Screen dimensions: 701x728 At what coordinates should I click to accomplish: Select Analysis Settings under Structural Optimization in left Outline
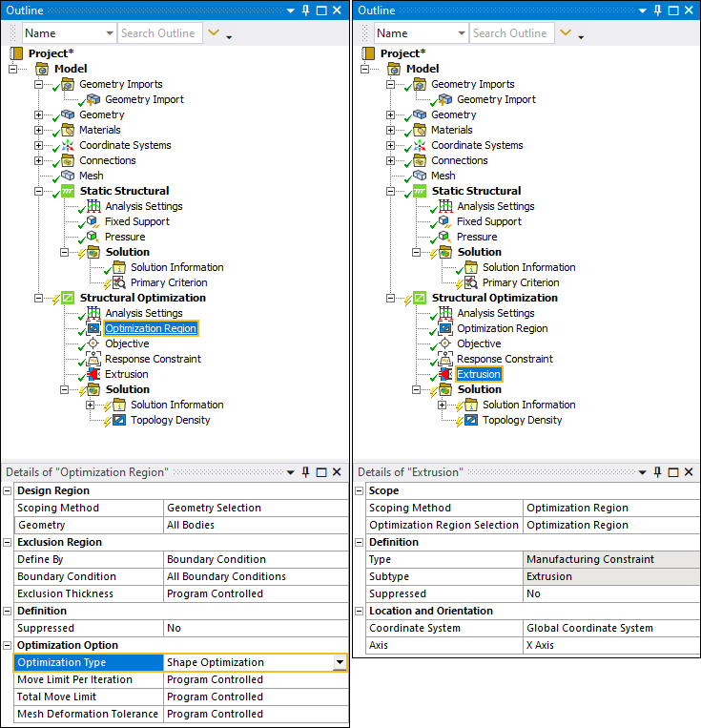pyautogui.click(x=143, y=313)
